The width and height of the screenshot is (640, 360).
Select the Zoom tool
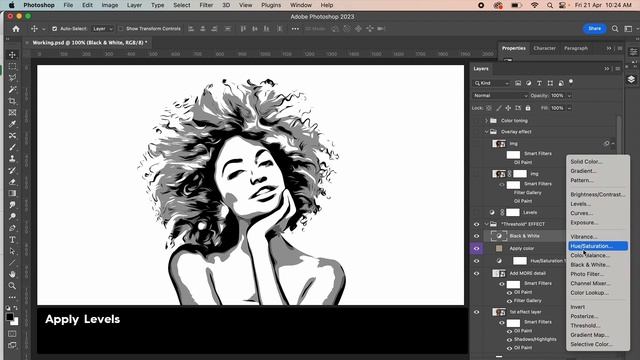click(x=12, y=286)
